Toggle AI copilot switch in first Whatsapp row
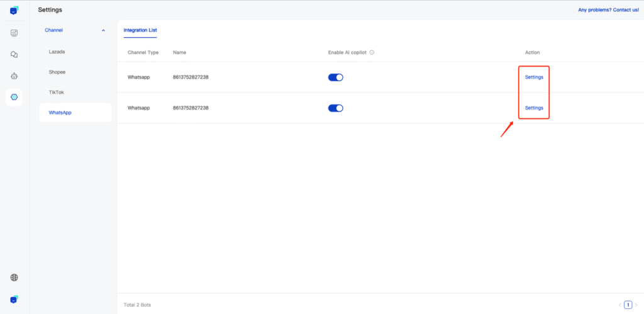This screenshot has width=644, height=314. 336,77
